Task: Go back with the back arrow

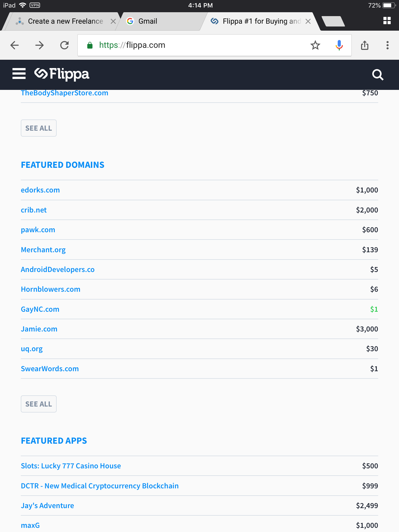Action: click(x=15, y=45)
